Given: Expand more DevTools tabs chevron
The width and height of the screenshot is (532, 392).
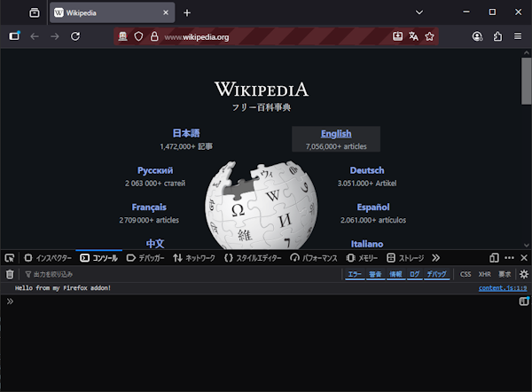Looking at the screenshot, I should (x=435, y=258).
